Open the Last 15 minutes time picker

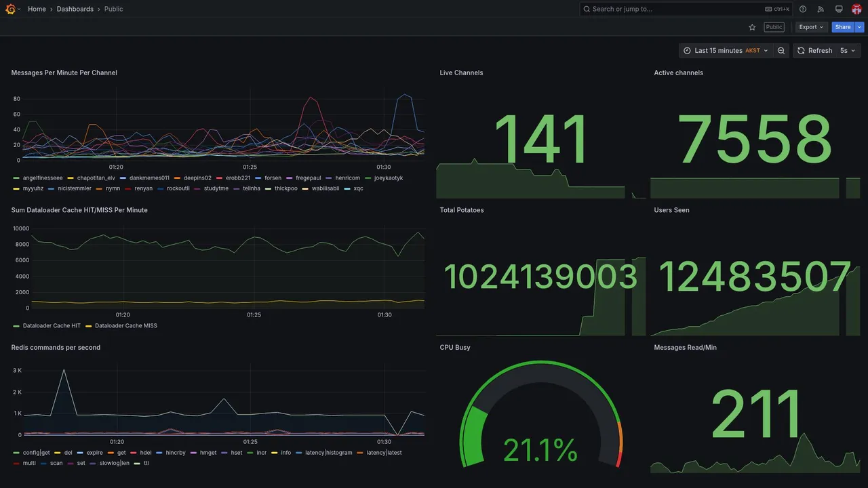point(726,51)
